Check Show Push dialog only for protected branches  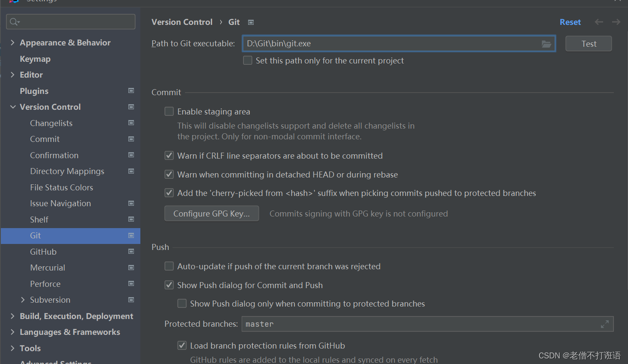[x=182, y=304]
